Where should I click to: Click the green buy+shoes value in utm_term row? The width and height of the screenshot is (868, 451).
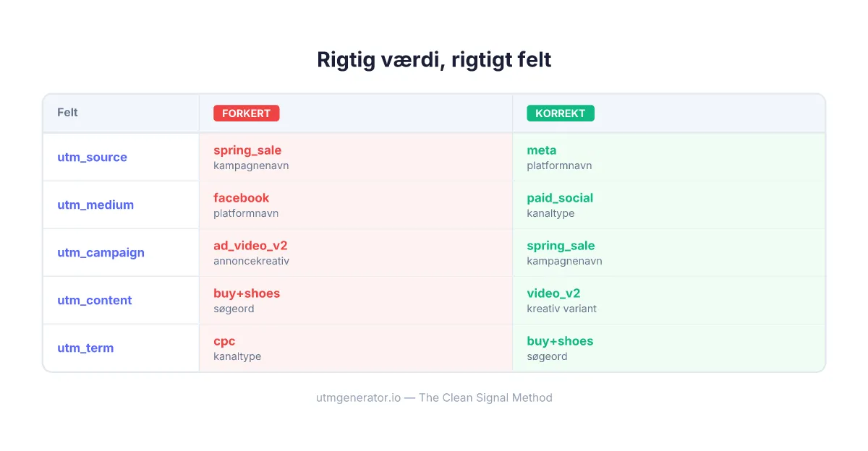point(560,341)
